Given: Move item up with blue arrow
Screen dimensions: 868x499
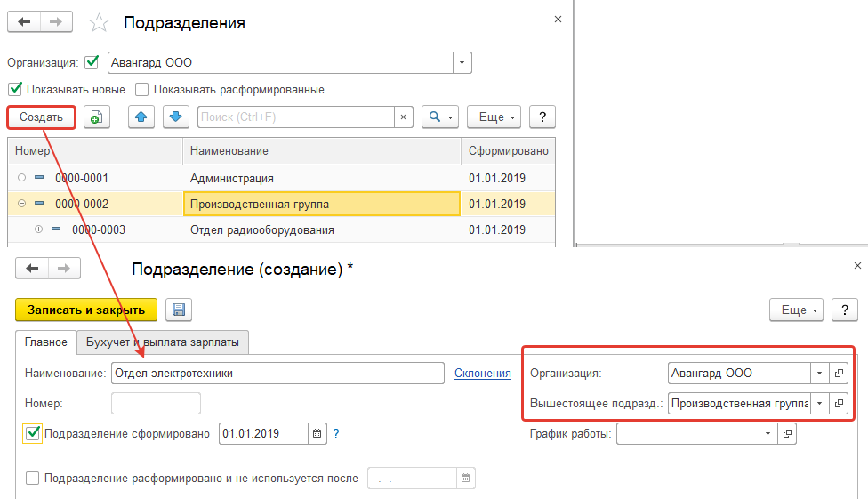Looking at the screenshot, I should [141, 117].
